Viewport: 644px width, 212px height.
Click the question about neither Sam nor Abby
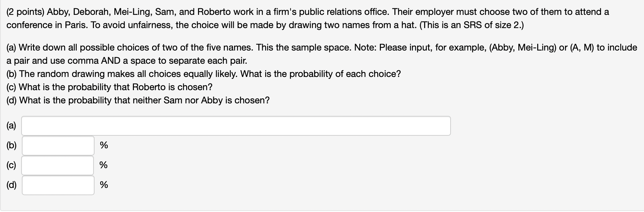pos(144,100)
